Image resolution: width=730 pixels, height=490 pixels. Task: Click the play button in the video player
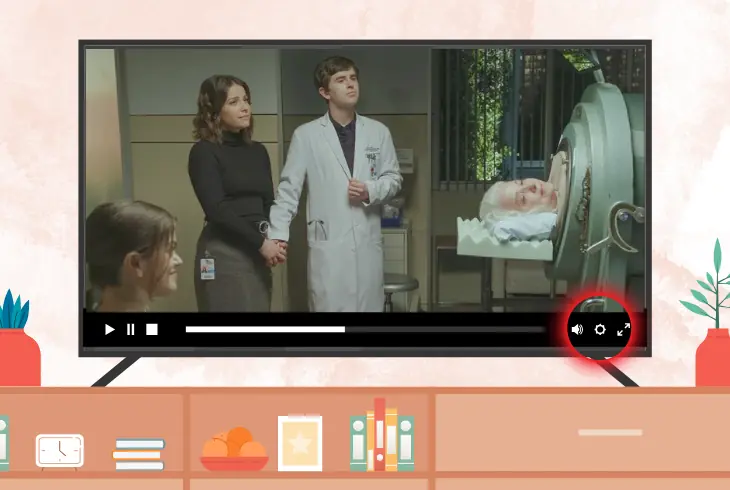click(x=109, y=329)
